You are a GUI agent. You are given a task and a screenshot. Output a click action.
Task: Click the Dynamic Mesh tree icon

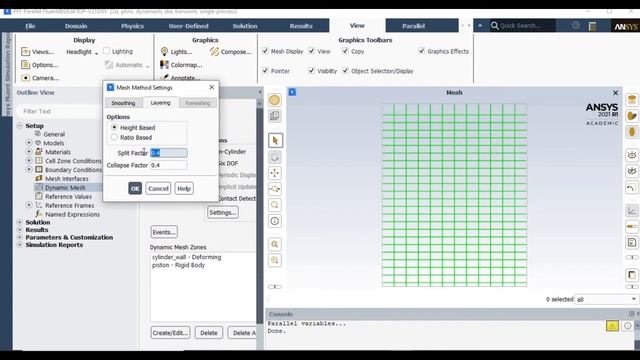(x=39, y=187)
